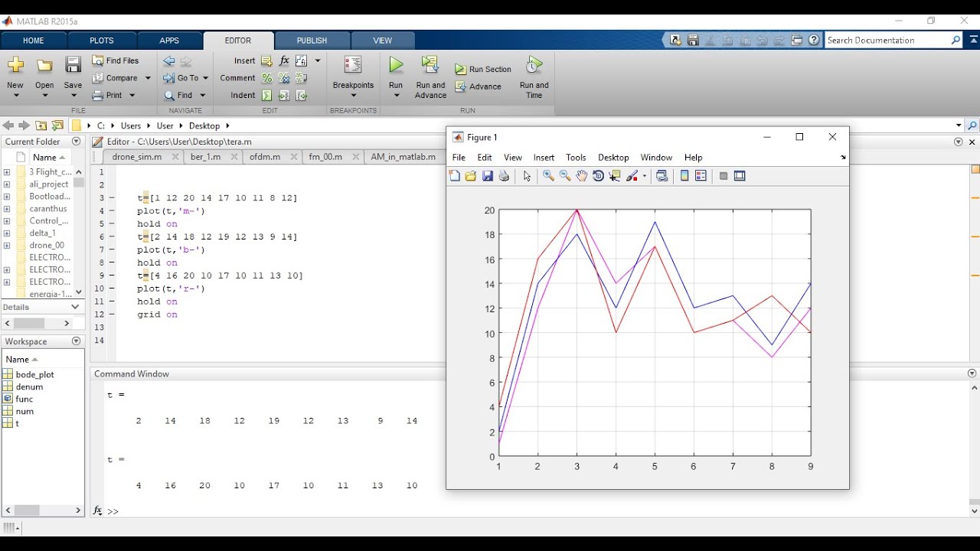
Task: Switch to the PLOTS ribbon tab
Action: pos(102,41)
